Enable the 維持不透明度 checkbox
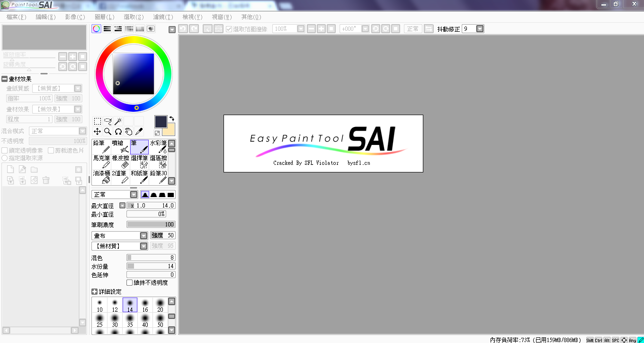 point(129,283)
